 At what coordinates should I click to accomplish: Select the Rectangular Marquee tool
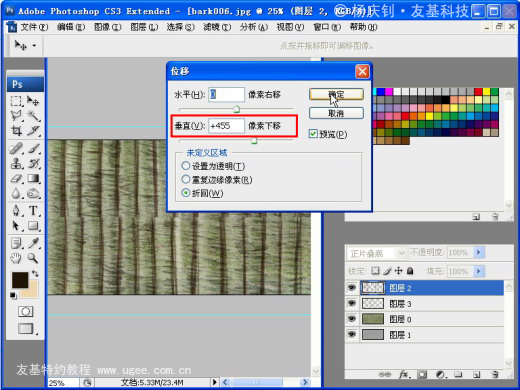(x=16, y=100)
